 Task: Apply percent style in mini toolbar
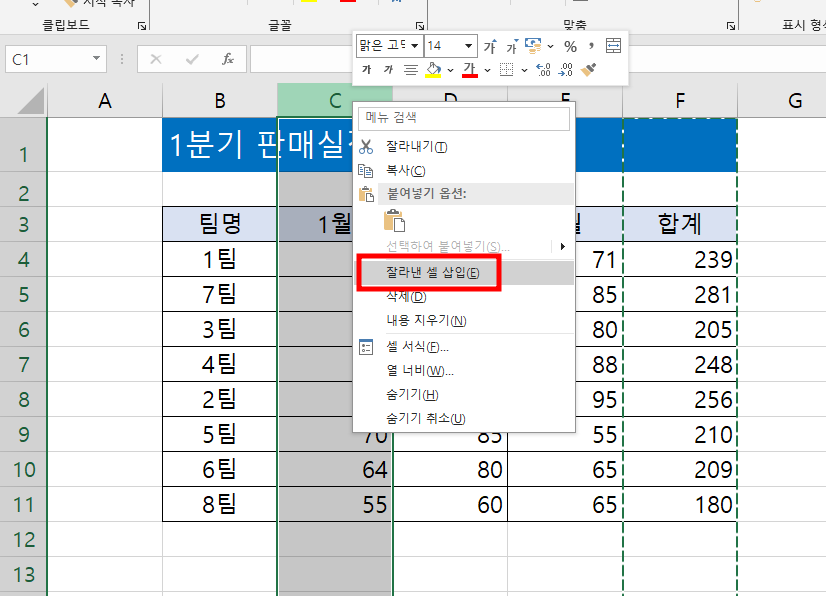(570, 46)
